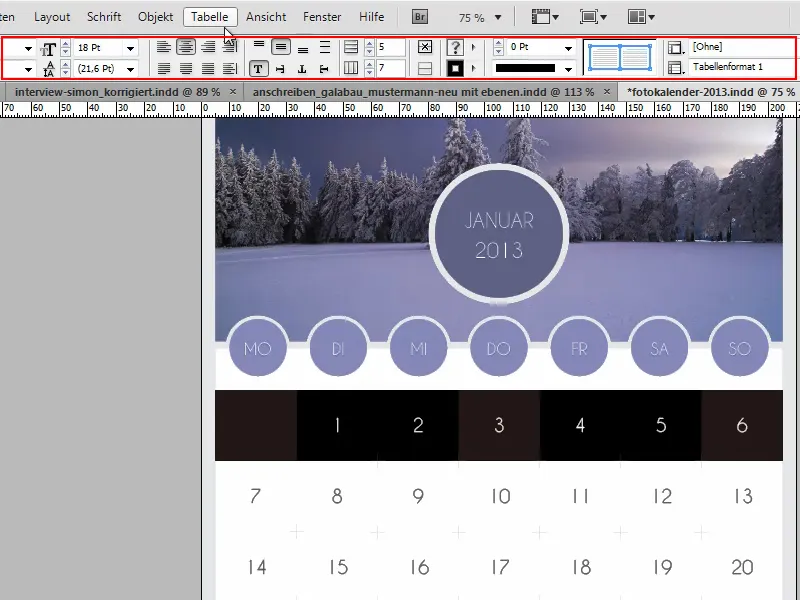800x600 pixels.
Task: Open Adobe Bridge via Br icon
Action: click(419, 17)
